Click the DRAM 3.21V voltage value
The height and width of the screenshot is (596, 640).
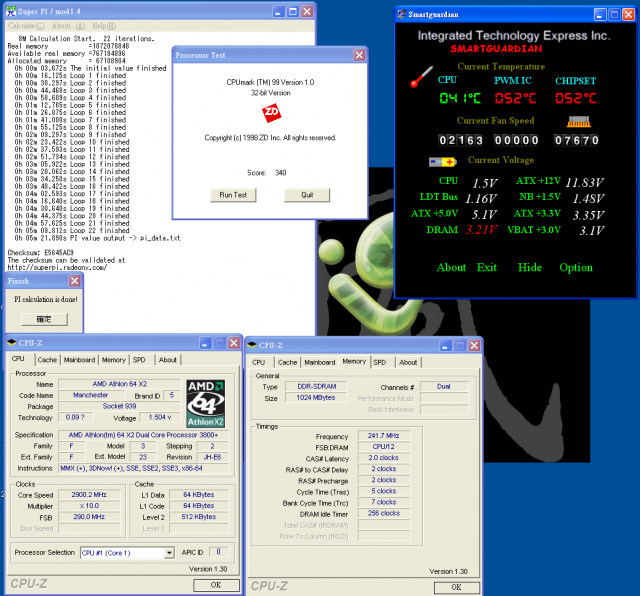pyautogui.click(x=482, y=230)
